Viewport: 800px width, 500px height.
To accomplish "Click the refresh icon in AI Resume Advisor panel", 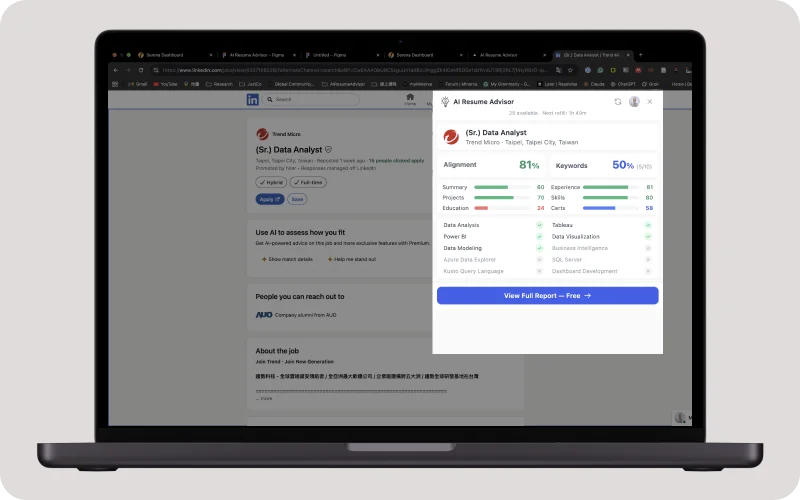I will pos(618,102).
